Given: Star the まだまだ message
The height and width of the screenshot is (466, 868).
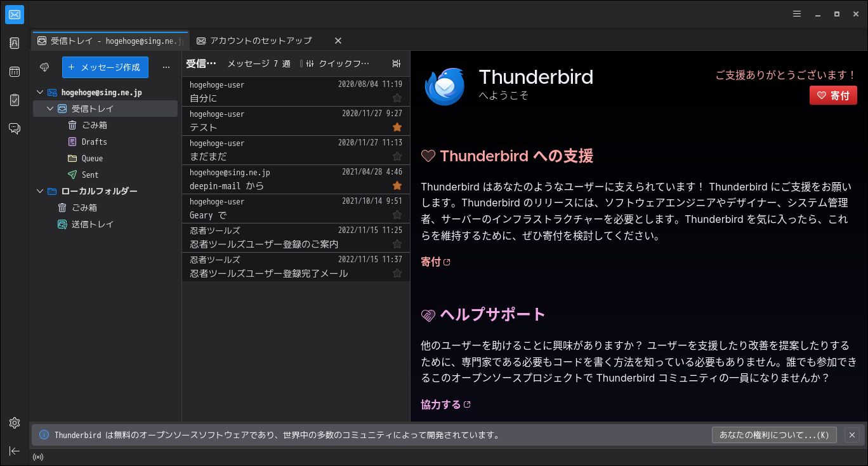Looking at the screenshot, I should 397,156.
